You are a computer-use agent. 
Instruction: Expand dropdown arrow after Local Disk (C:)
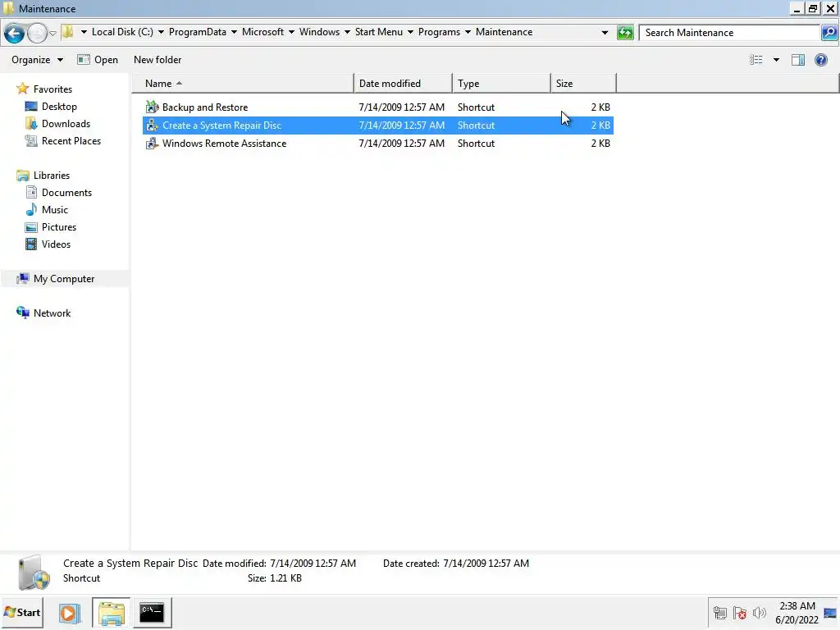click(x=161, y=32)
